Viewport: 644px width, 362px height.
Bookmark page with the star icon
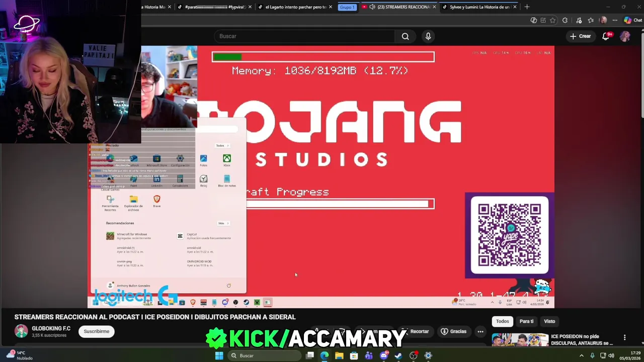pos(553,20)
